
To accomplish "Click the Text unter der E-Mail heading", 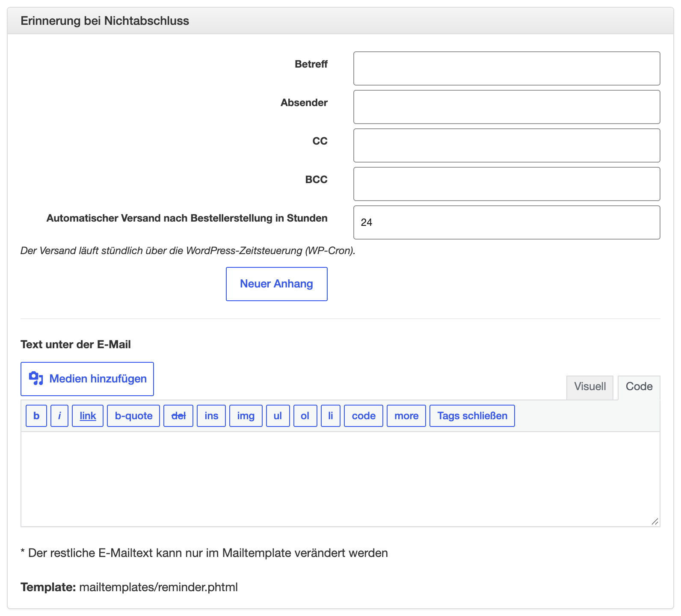I will pos(76,344).
